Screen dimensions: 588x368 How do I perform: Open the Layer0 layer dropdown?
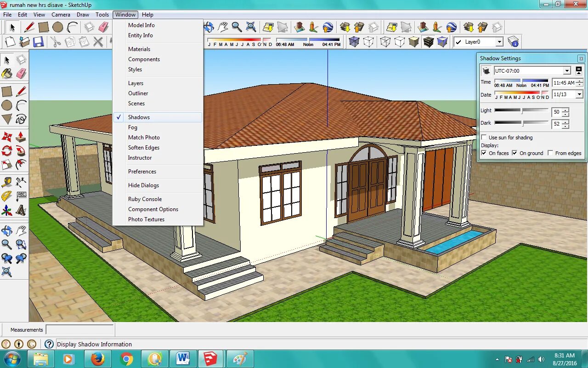coord(499,42)
